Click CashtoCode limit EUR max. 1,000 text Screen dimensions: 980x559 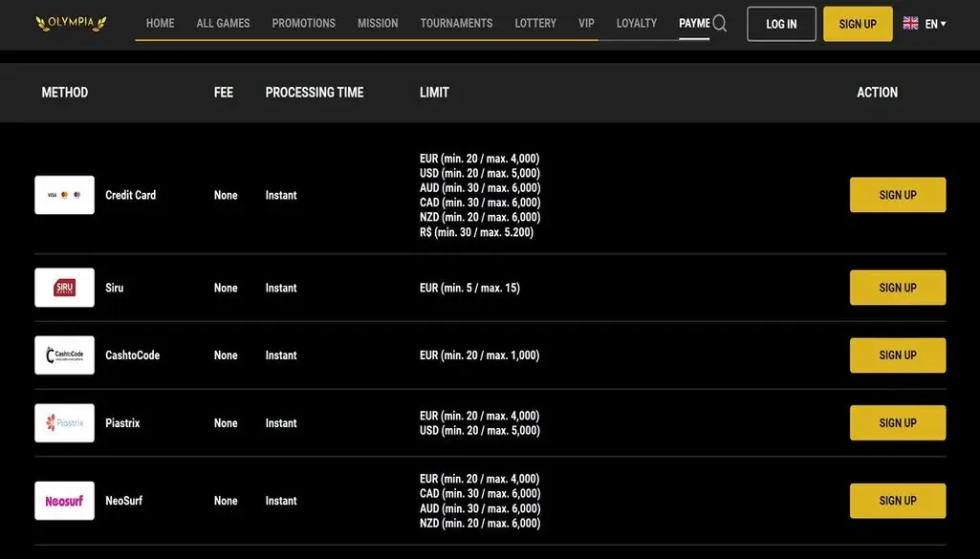(479, 355)
